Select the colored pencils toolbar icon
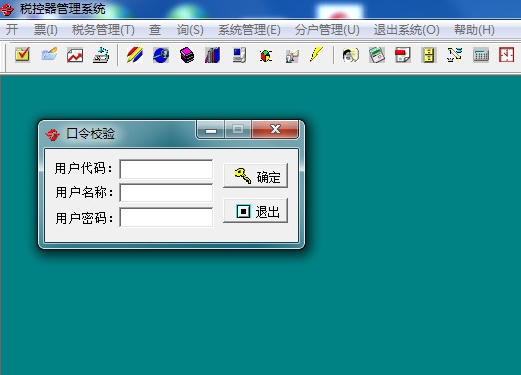The width and height of the screenshot is (521, 375). [x=134, y=55]
